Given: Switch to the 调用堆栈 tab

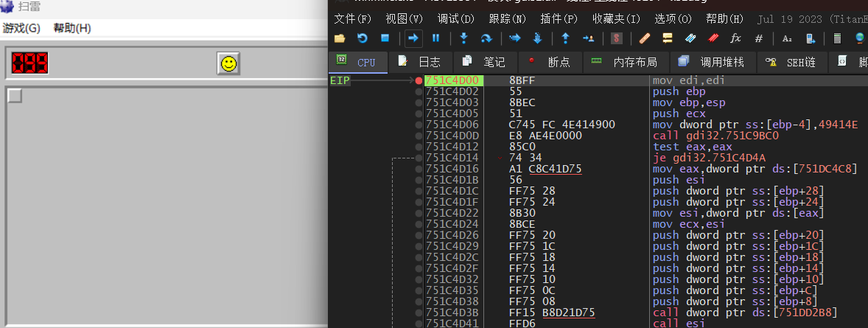Looking at the screenshot, I should (x=712, y=62).
